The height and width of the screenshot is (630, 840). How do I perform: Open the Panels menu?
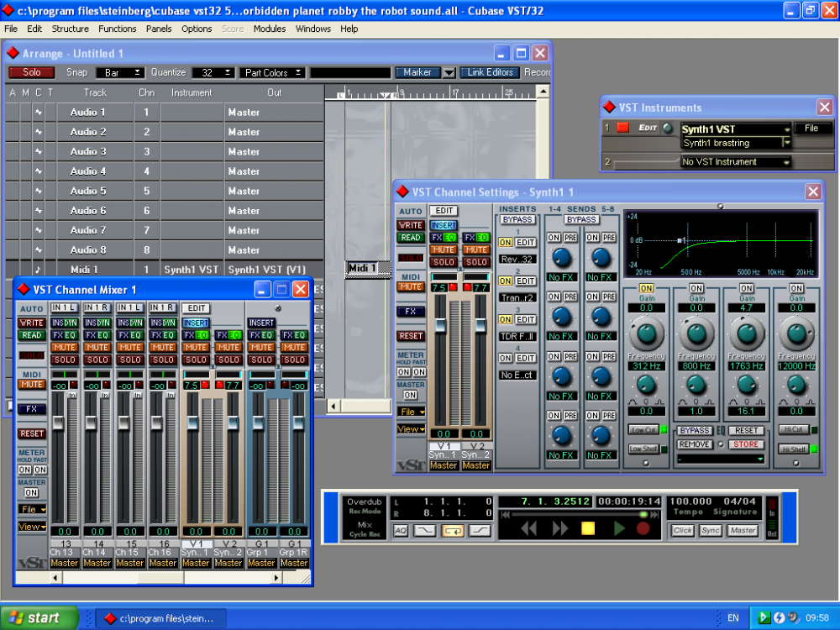[159, 29]
